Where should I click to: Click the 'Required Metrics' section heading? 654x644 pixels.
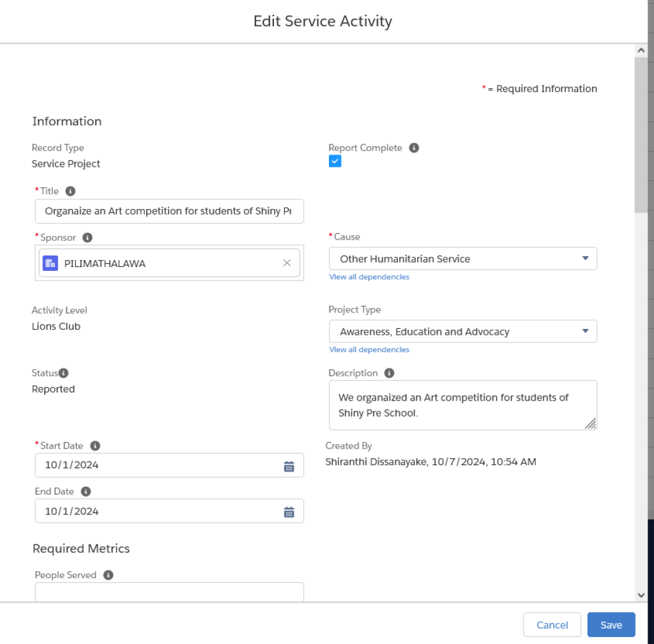tap(81, 548)
